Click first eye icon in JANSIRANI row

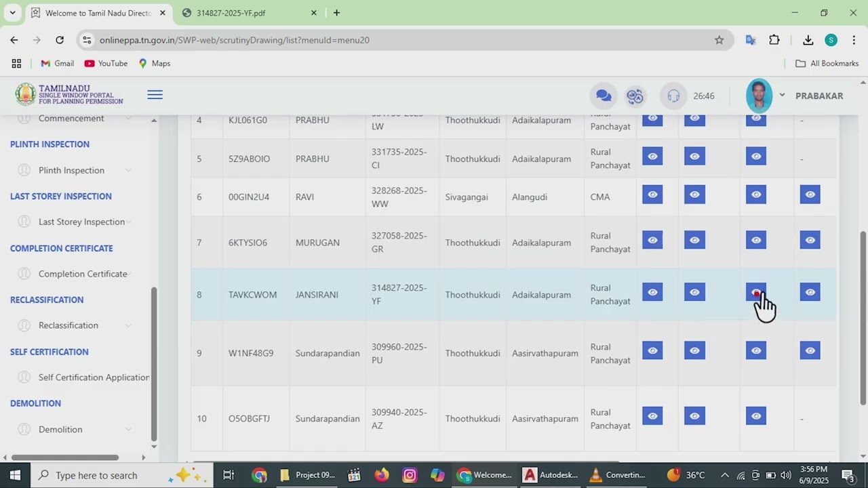(652, 292)
